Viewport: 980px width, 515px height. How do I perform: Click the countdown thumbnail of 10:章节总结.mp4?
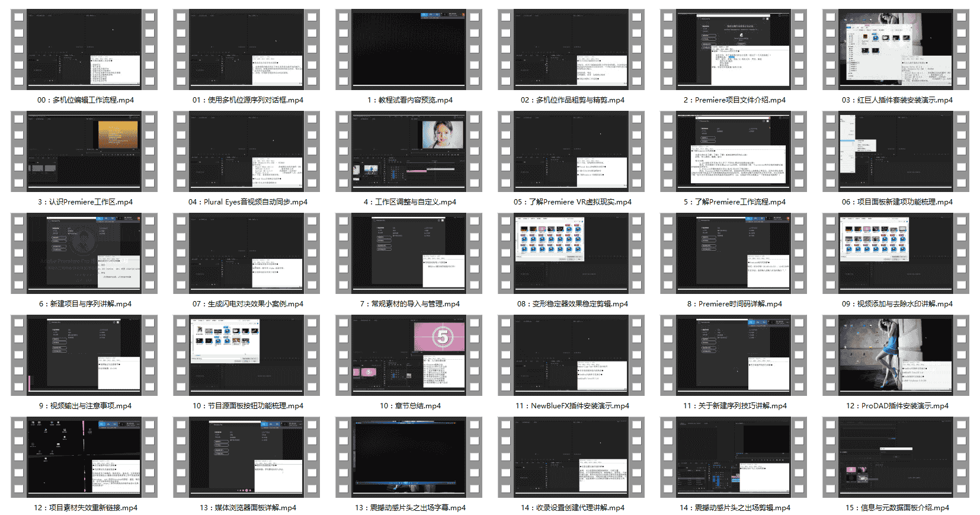click(409, 356)
